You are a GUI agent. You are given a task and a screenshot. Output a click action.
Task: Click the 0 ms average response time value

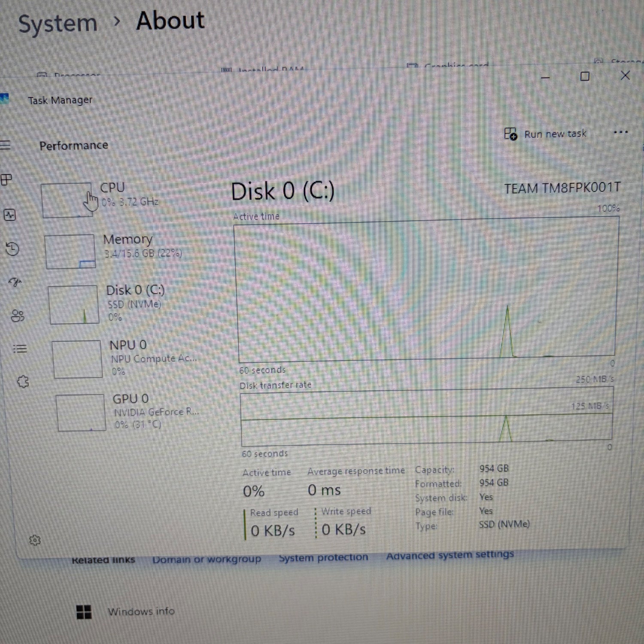[324, 490]
